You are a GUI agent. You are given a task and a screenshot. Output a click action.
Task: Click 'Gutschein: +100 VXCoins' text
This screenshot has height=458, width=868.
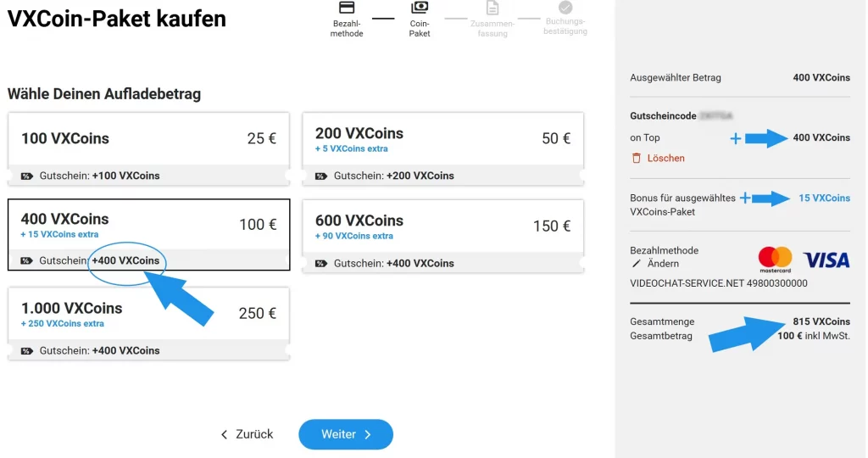pos(100,176)
